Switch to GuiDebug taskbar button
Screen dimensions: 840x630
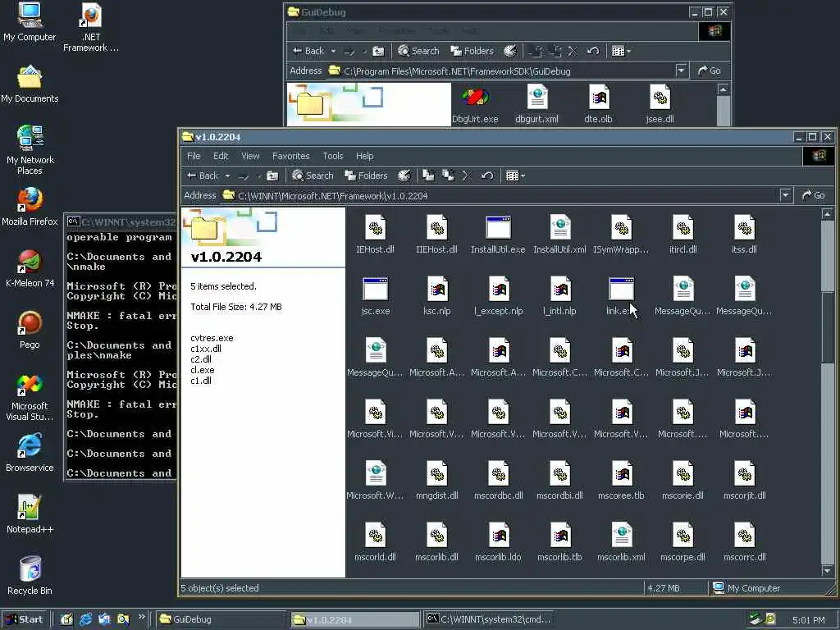pos(221,619)
